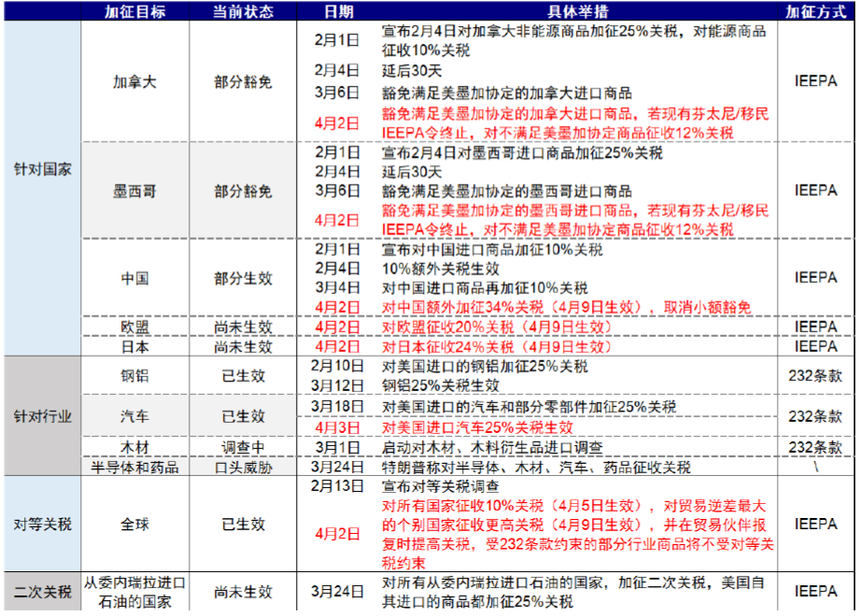The width and height of the screenshot is (860, 616).
Task: Select 部分豁免 status in the 墨西哥 row
Action: coord(243,191)
